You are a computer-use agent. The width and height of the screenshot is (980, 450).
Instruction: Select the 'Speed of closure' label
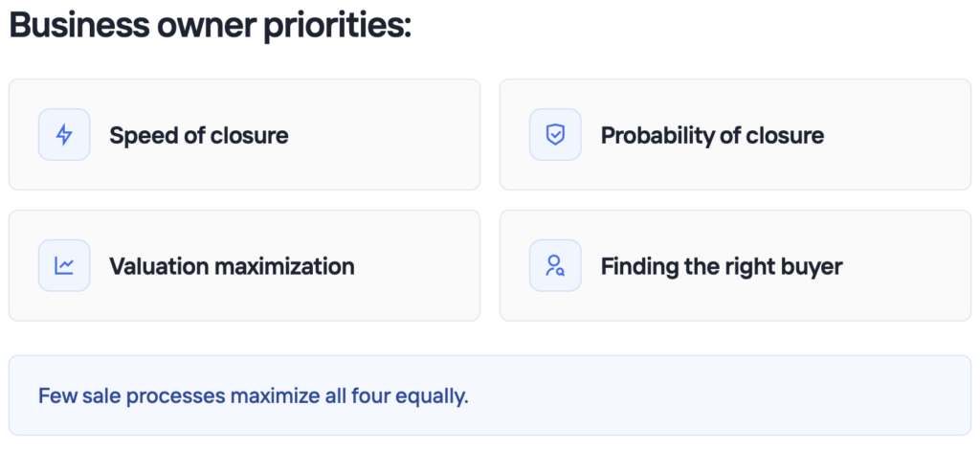point(199,135)
